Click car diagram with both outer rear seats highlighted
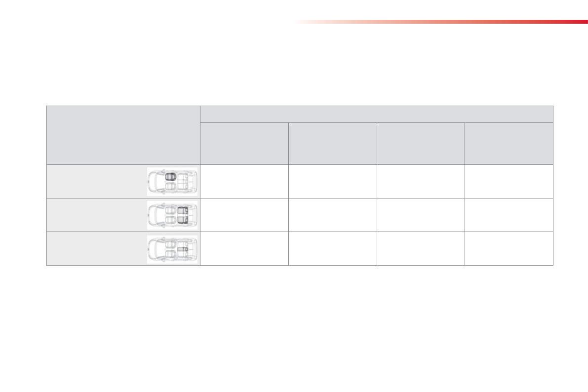 (172, 215)
